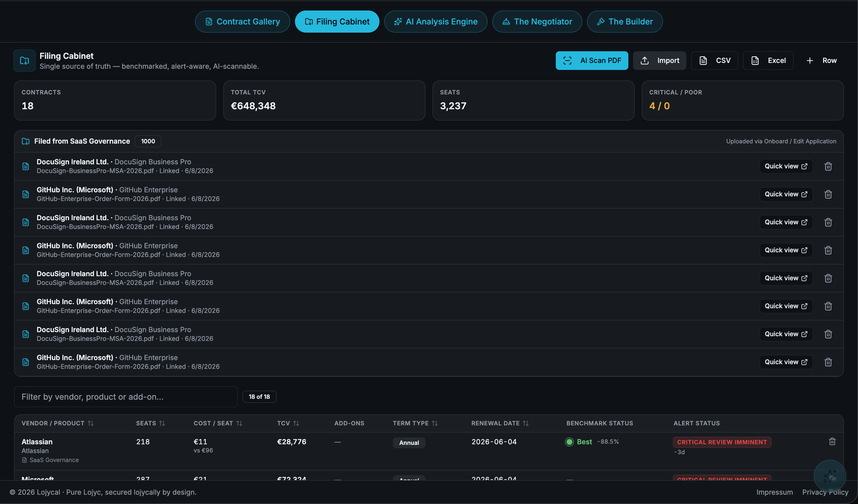Quick view third DocuSign Business Pro document

(x=786, y=278)
